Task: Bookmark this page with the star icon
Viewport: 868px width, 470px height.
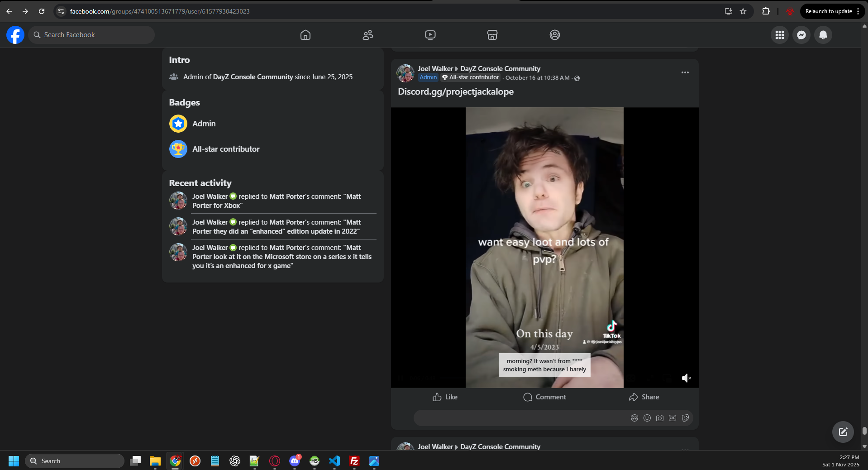Action: (743, 11)
